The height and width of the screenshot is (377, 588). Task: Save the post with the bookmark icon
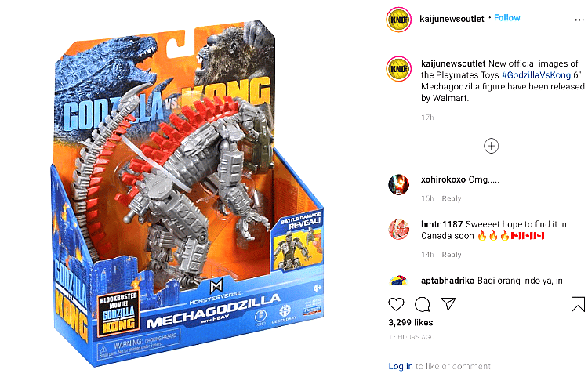click(x=578, y=304)
